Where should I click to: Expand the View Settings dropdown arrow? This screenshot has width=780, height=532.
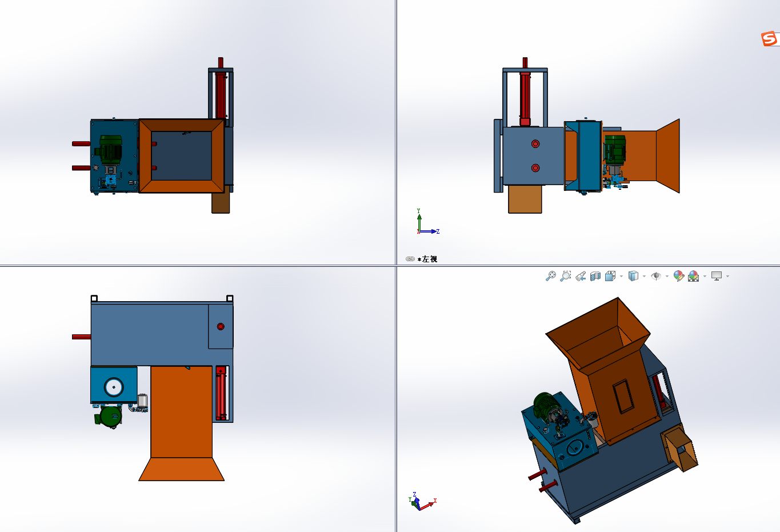(727, 276)
